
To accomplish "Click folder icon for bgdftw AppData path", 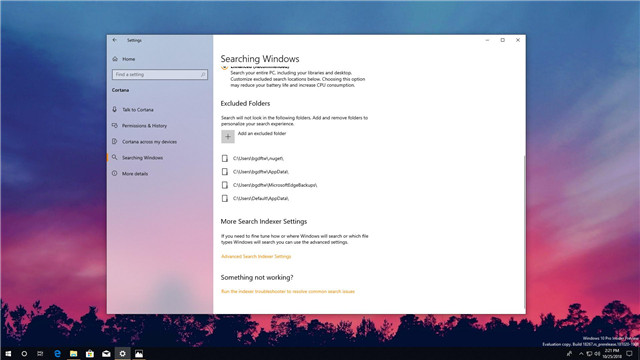I will tap(224, 172).
